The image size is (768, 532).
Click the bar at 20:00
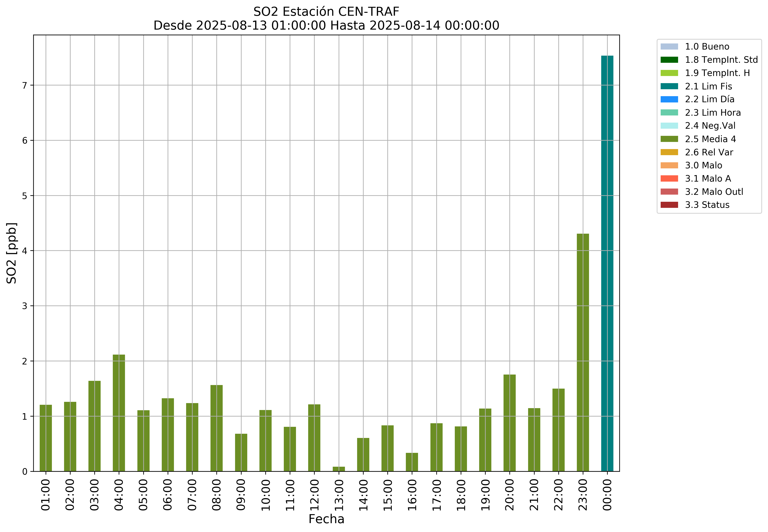[509, 423]
